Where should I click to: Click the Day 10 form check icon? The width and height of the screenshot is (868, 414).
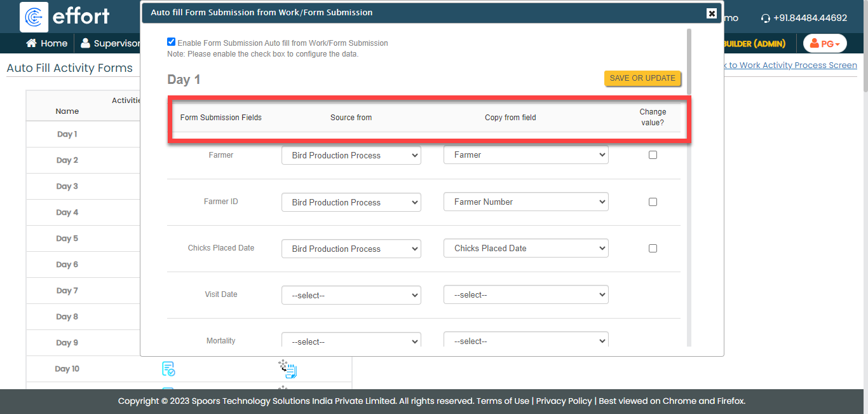168,369
